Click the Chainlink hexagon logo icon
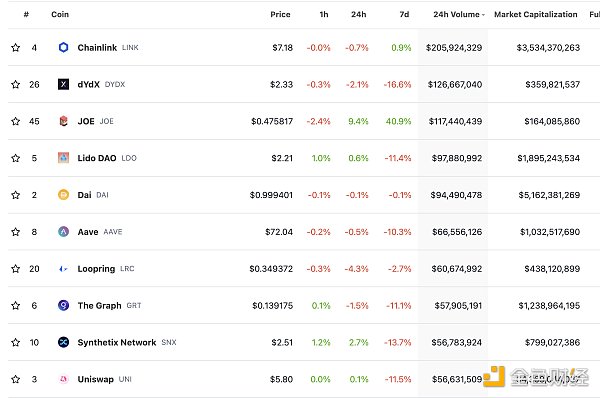The width and height of the screenshot is (600, 398). point(64,47)
